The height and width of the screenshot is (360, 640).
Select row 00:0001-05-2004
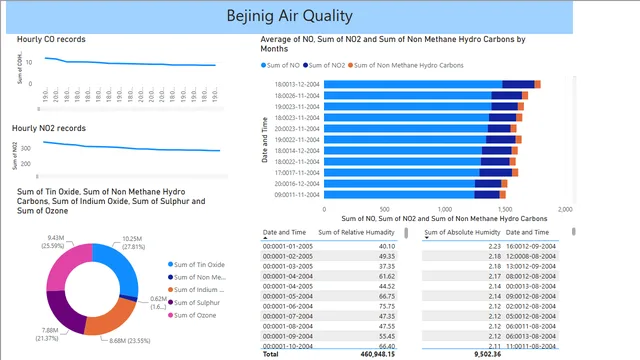coord(329,296)
